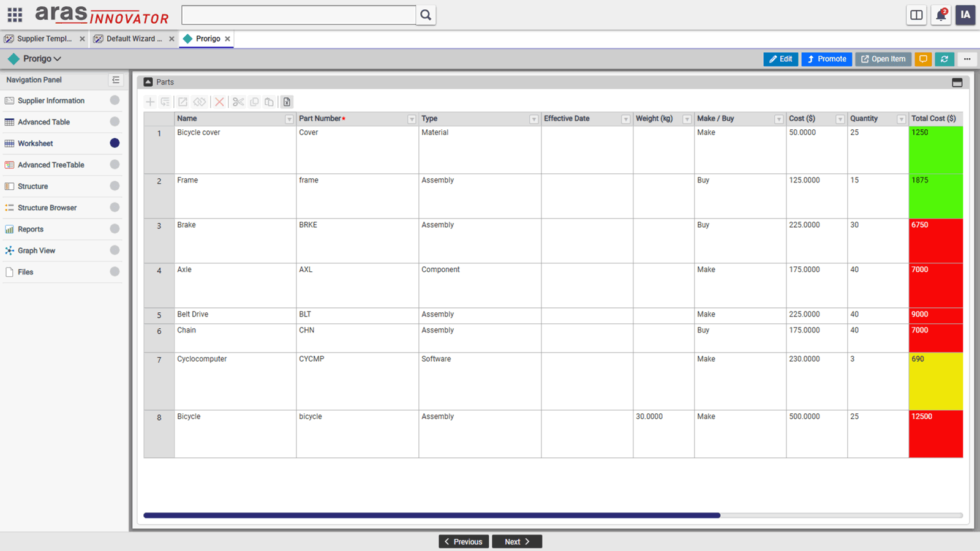Click the link items toolbar icon

click(x=199, y=102)
